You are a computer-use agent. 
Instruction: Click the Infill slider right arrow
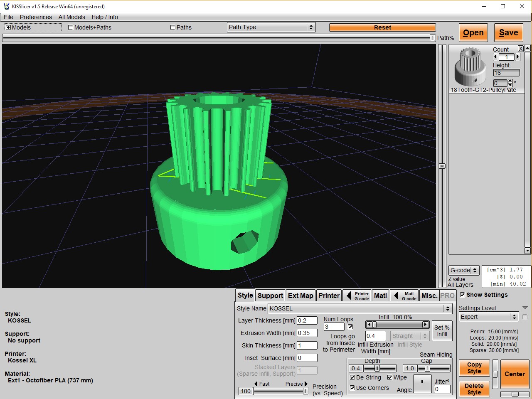(425, 325)
